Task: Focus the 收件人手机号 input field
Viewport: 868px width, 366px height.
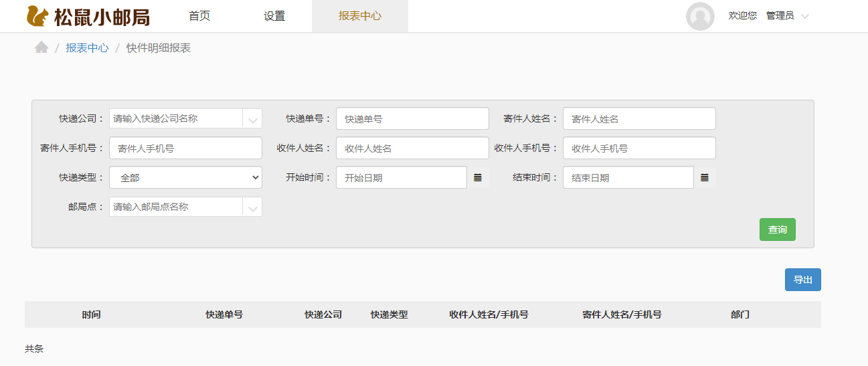Action: (x=639, y=148)
